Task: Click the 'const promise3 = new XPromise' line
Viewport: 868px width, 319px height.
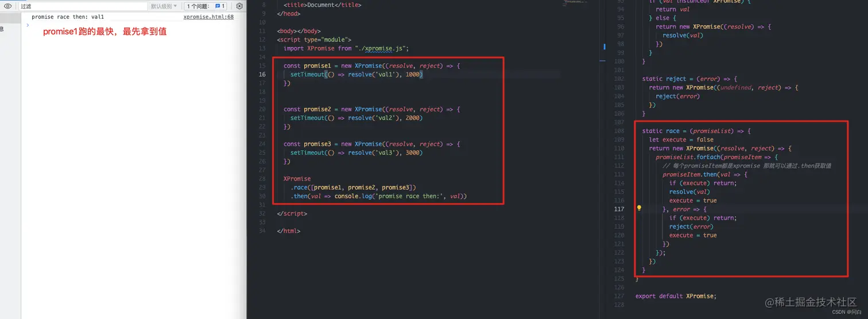Action: point(371,144)
